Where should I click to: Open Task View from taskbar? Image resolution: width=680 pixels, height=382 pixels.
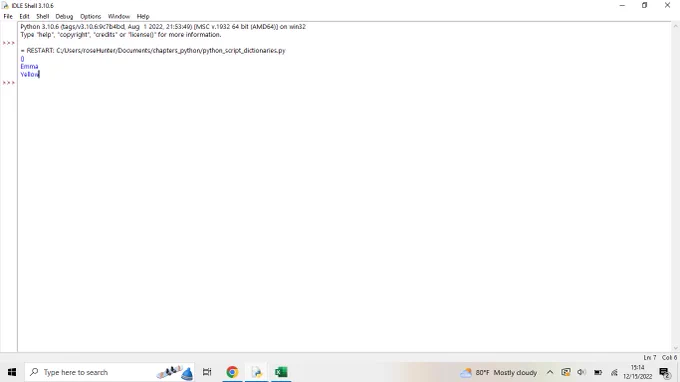pyautogui.click(x=207, y=372)
